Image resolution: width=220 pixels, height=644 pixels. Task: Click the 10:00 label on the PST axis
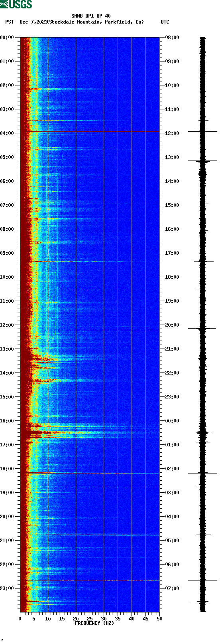click(7, 277)
